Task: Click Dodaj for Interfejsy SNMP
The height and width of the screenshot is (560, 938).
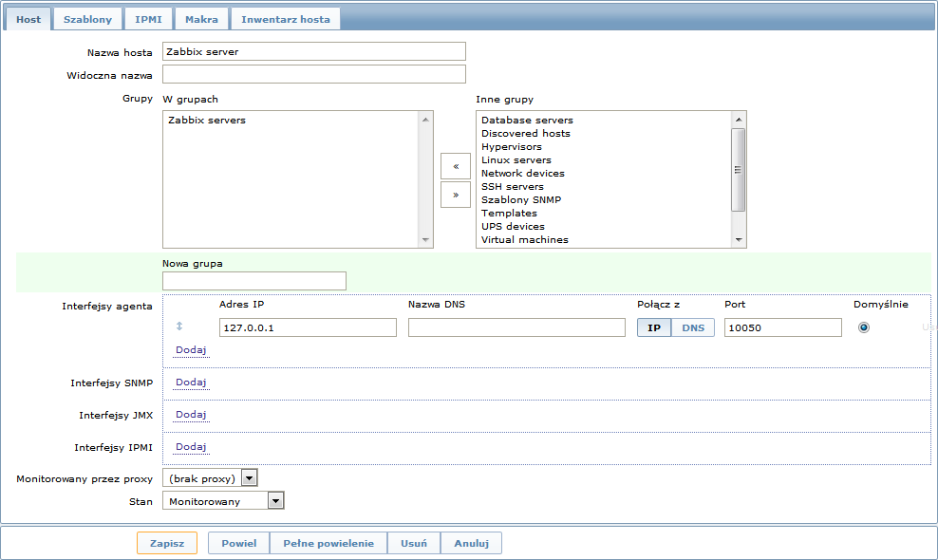Action: tap(191, 383)
